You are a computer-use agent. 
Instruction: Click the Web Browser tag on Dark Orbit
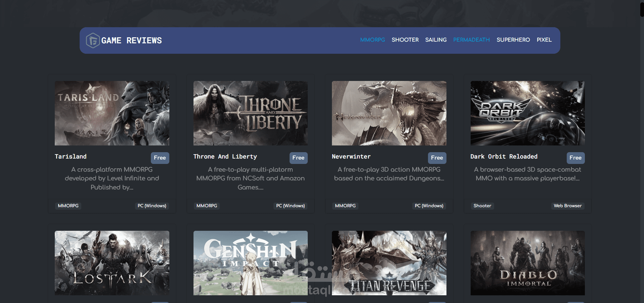coord(568,206)
